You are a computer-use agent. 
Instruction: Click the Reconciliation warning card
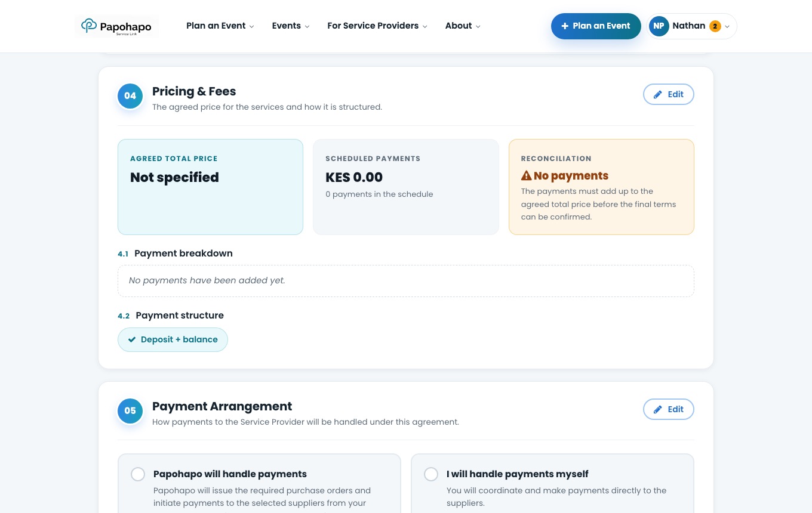pyautogui.click(x=601, y=187)
